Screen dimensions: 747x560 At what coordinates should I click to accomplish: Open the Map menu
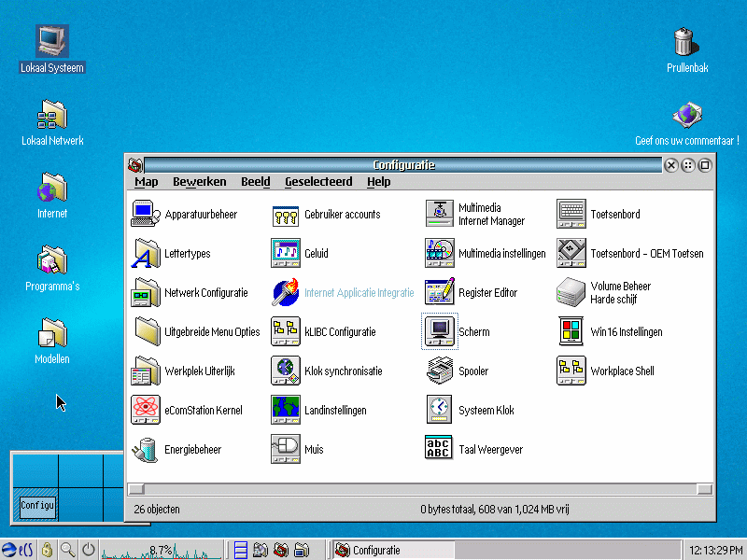147,182
